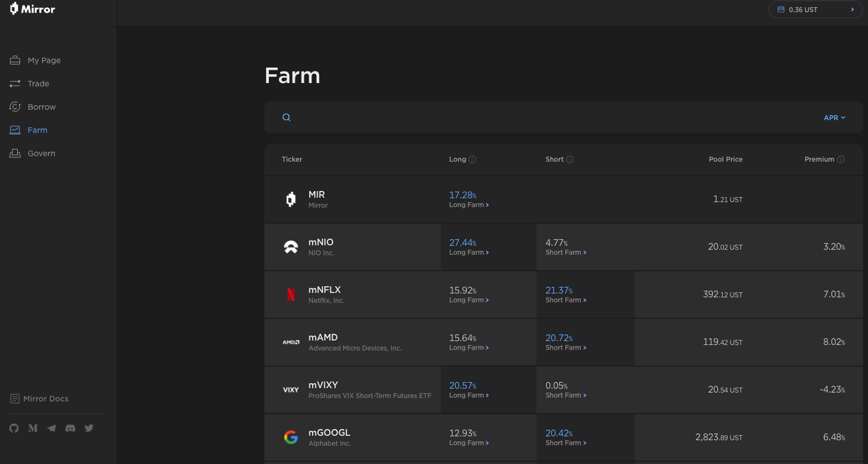The height and width of the screenshot is (464, 868).
Task: Click the Google logo in the mGOOGL row
Action: tap(291, 437)
